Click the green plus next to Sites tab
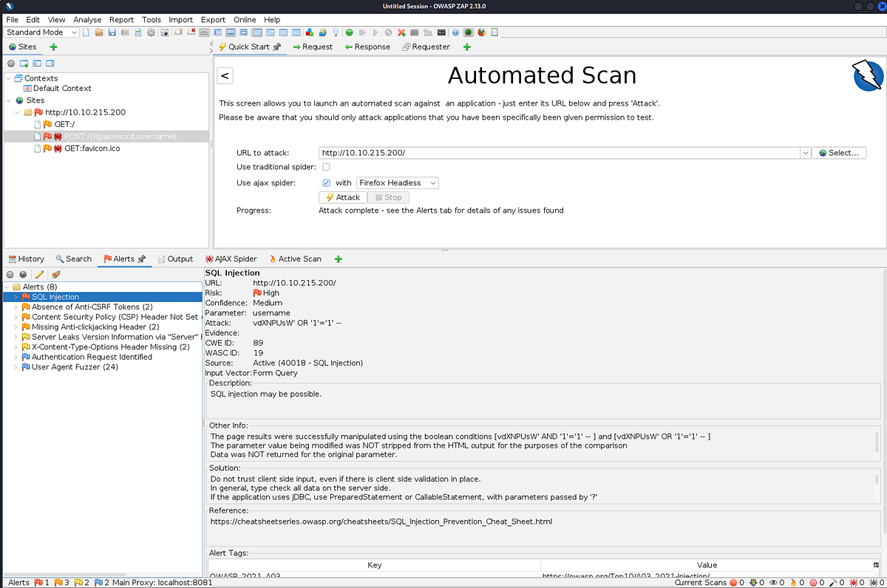Image resolution: width=887 pixels, height=588 pixels. coord(53,47)
